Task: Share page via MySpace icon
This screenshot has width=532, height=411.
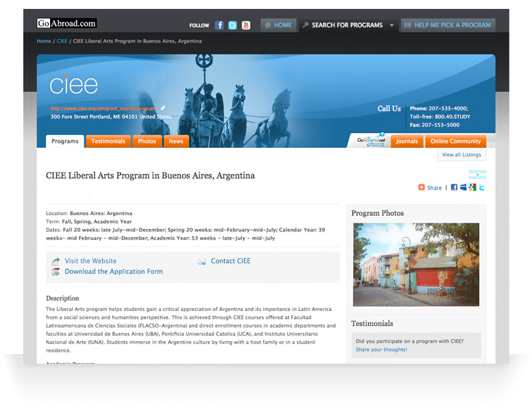Action: [x=463, y=187]
